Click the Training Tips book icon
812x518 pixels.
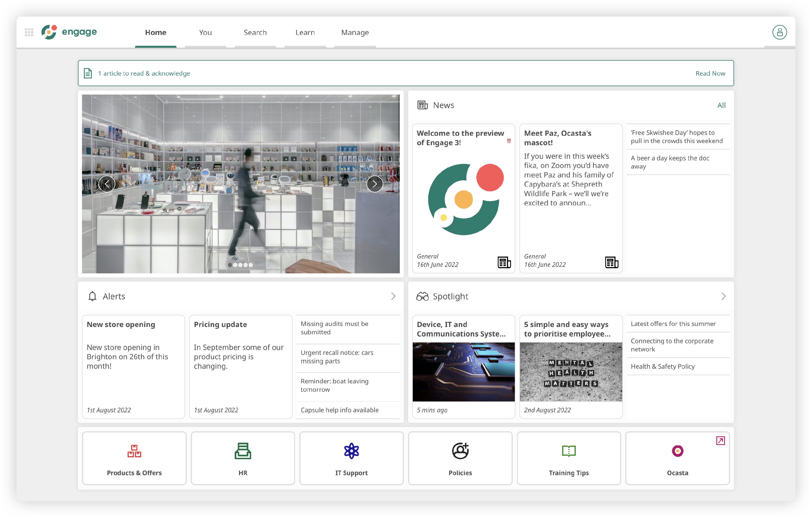[x=568, y=451]
